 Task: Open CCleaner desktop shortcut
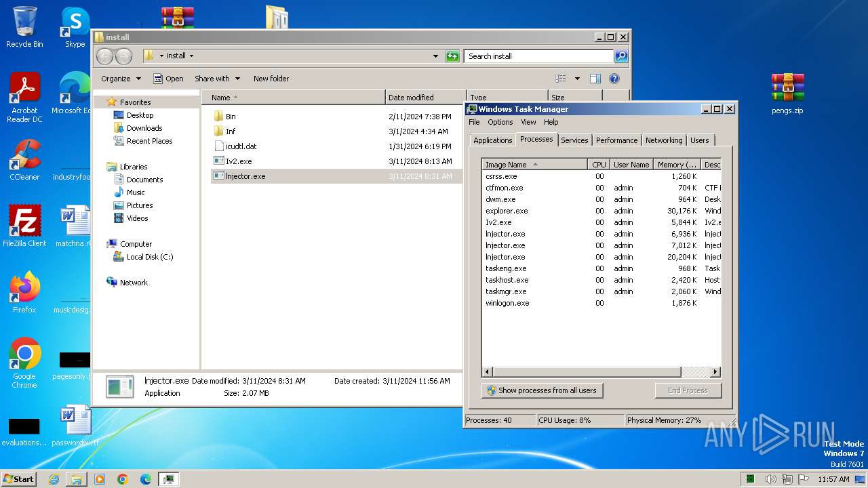[24, 159]
